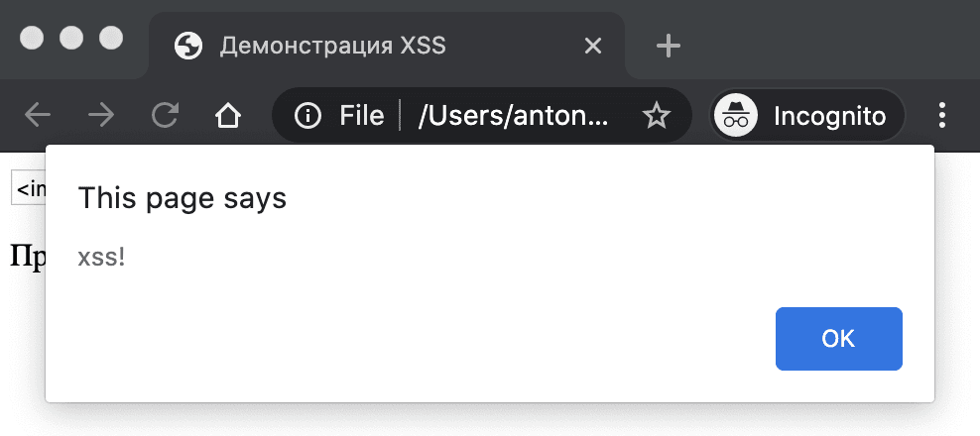Click the Incognito spy icon
Screen dimensions: 980x436
pos(735,116)
